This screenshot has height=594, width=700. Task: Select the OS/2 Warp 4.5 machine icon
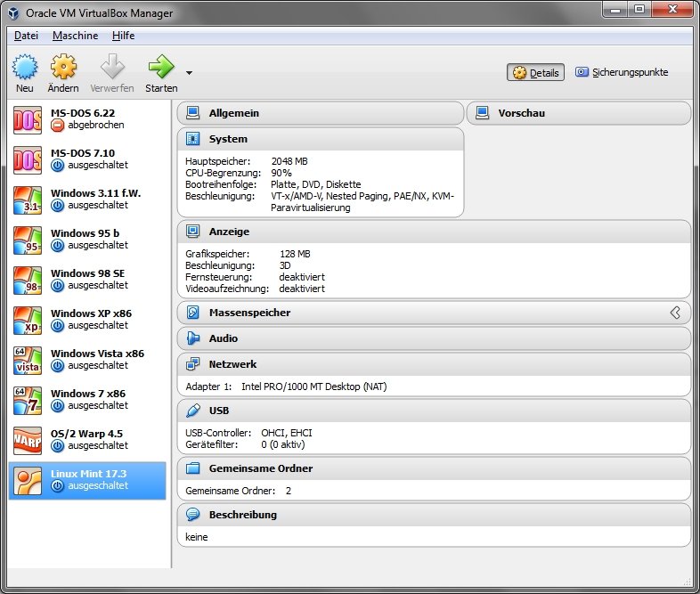(x=28, y=441)
